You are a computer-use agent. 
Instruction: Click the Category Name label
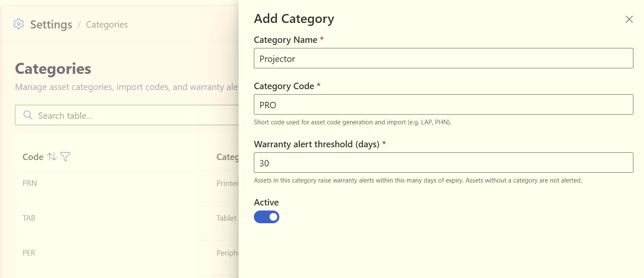tap(286, 40)
